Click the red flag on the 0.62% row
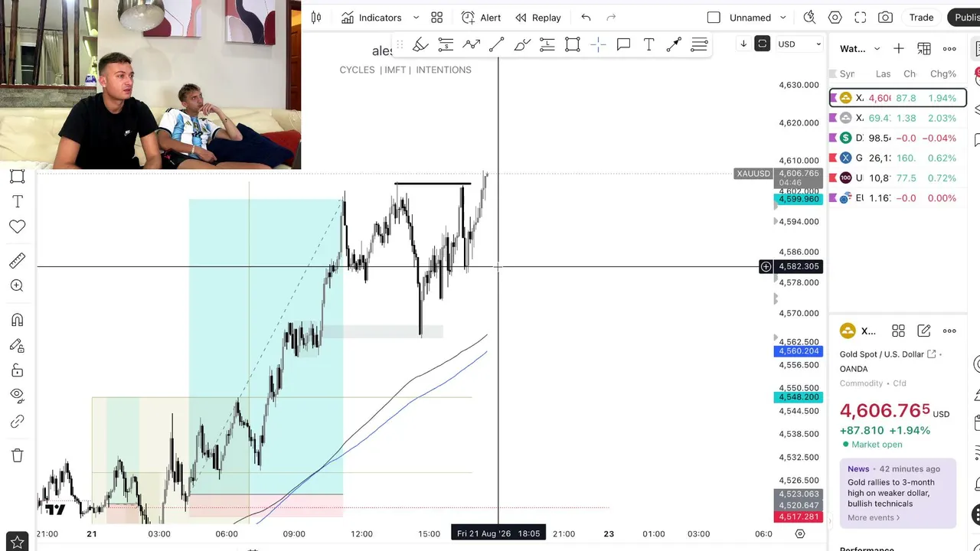 point(833,158)
